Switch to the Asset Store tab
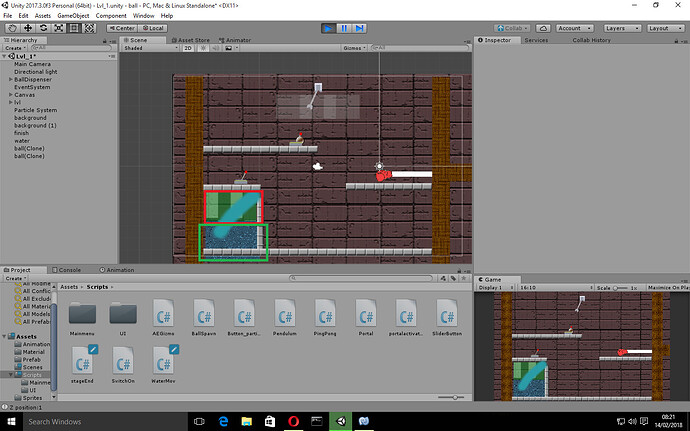Image resolution: width=690 pixels, height=431 pixels. 192,40
